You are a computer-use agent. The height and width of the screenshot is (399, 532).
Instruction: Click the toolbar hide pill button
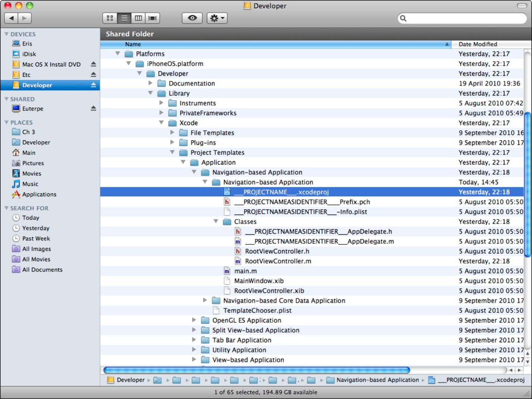(522, 6)
